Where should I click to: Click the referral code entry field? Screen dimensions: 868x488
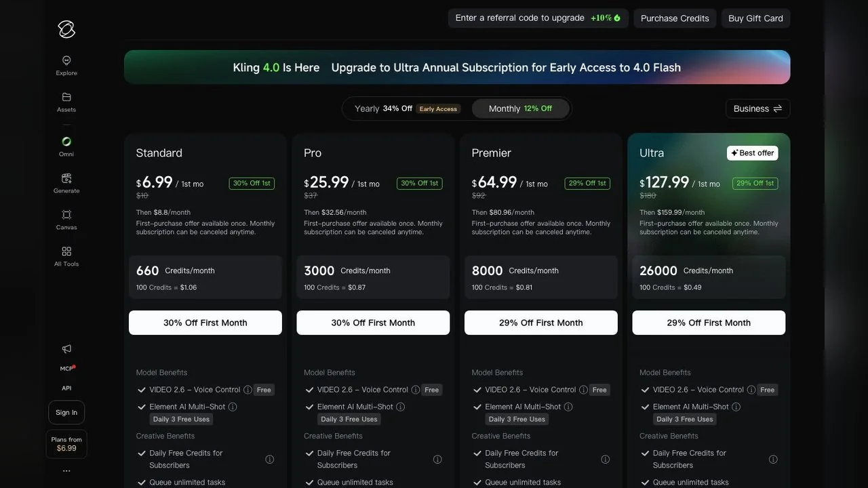[538, 18]
